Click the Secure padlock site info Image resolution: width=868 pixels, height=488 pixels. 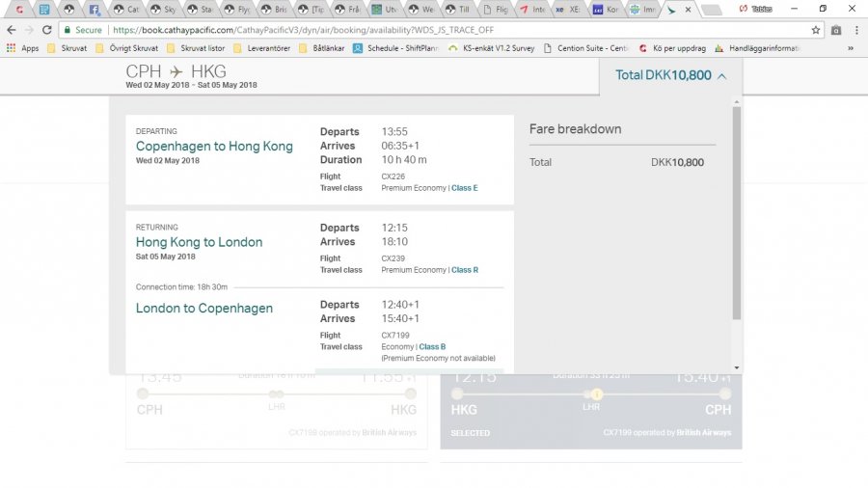point(82,30)
